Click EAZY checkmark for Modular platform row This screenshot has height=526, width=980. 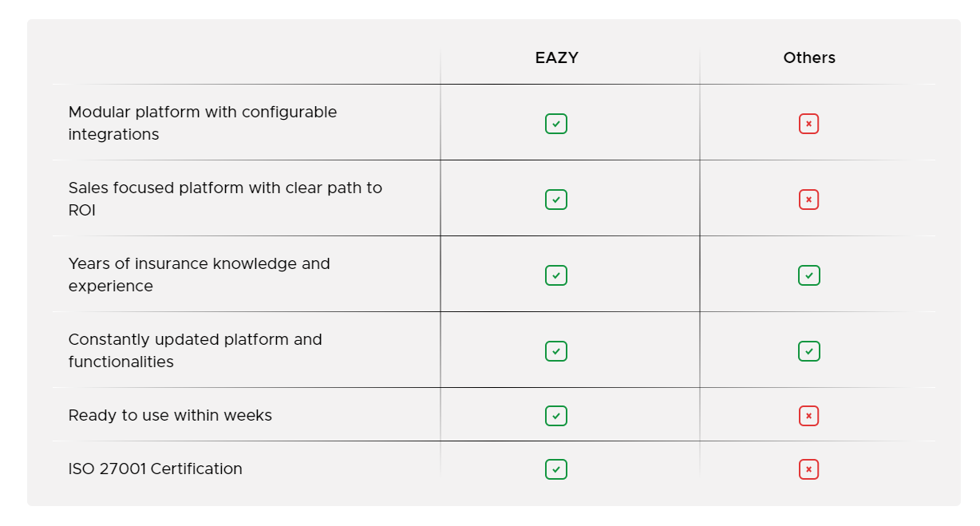point(556,124)
